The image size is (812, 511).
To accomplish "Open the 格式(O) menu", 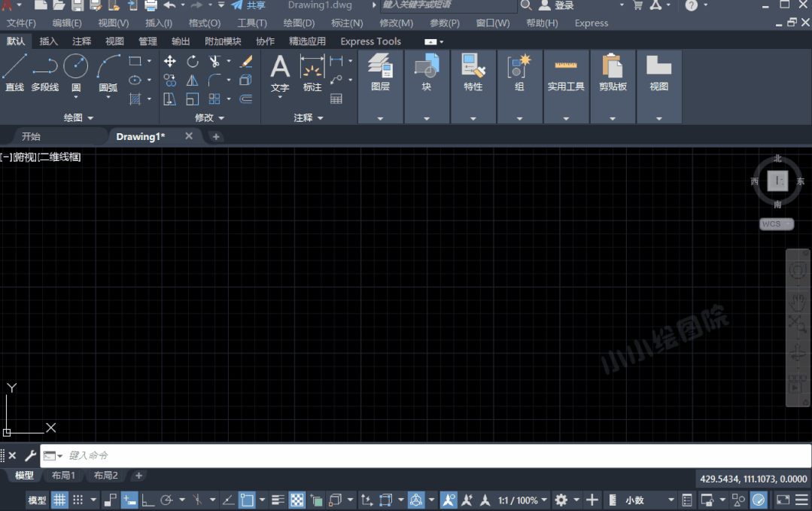I will coord(205,23).
